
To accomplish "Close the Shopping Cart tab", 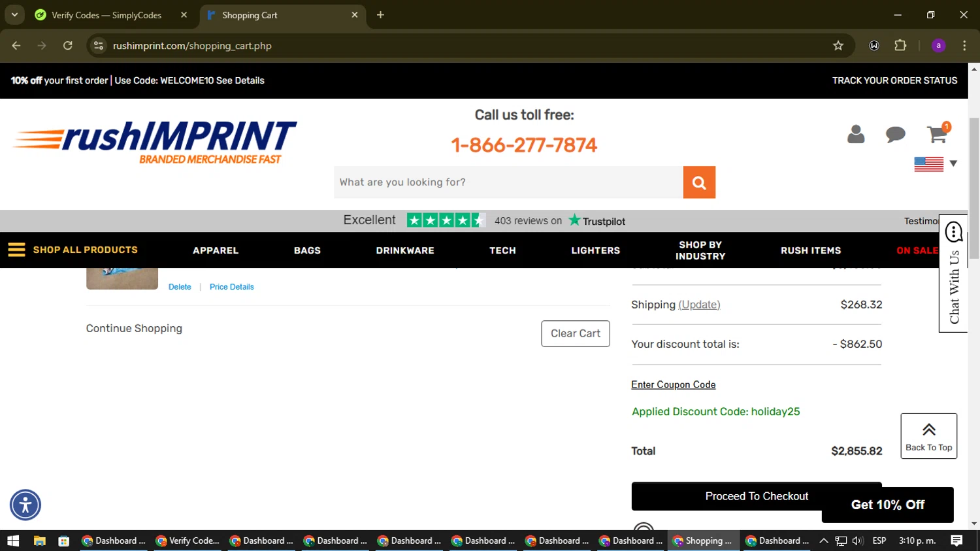I will (355, 14).
